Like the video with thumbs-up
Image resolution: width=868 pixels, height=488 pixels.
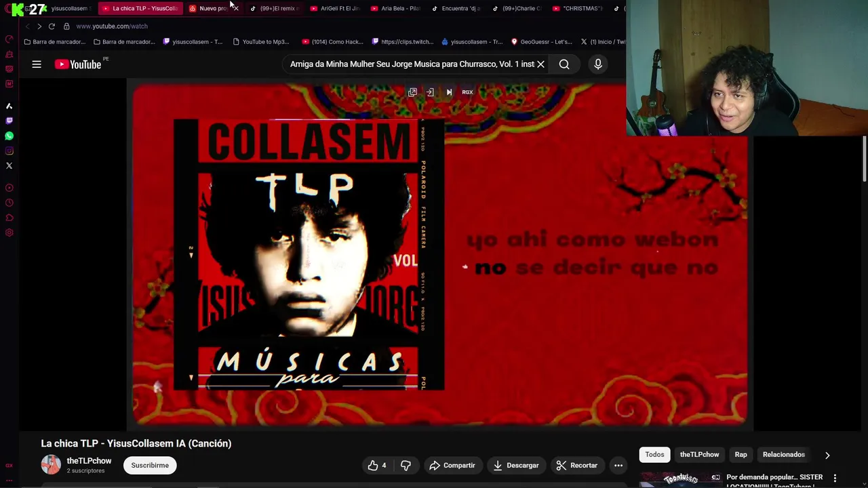coord(377,466)
